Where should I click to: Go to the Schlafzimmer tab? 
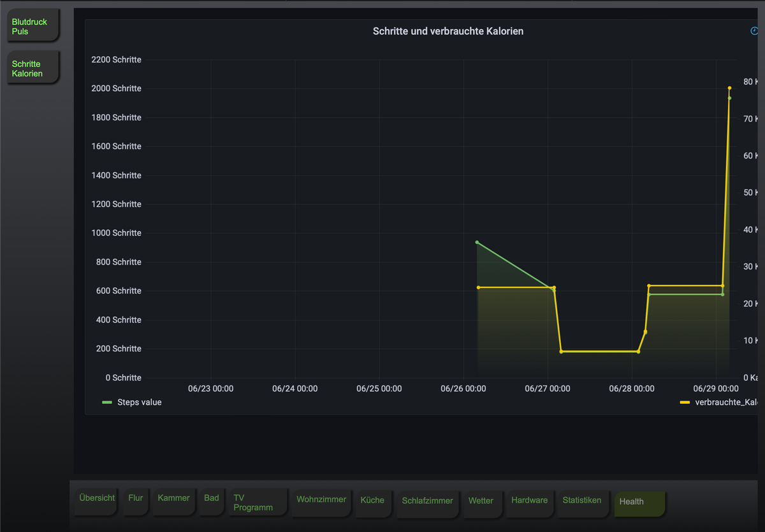pos(427,504)
